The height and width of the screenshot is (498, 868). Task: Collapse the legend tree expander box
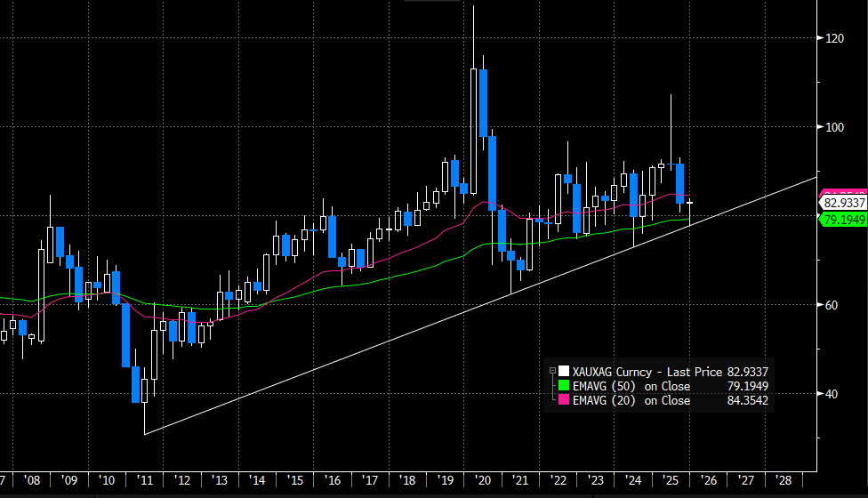pyautogui.click(x=552, y=371)
